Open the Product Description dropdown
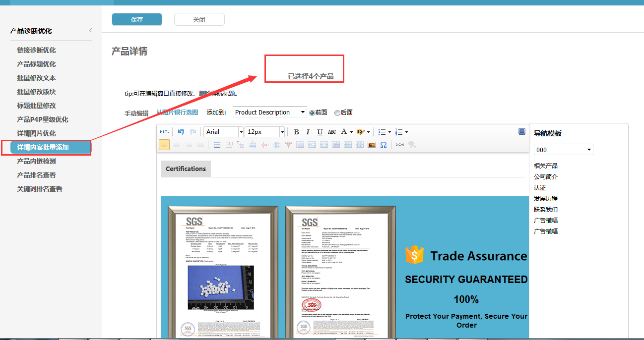Image resolution: width=644 pixels, height=340 pixels. [270, 113]
